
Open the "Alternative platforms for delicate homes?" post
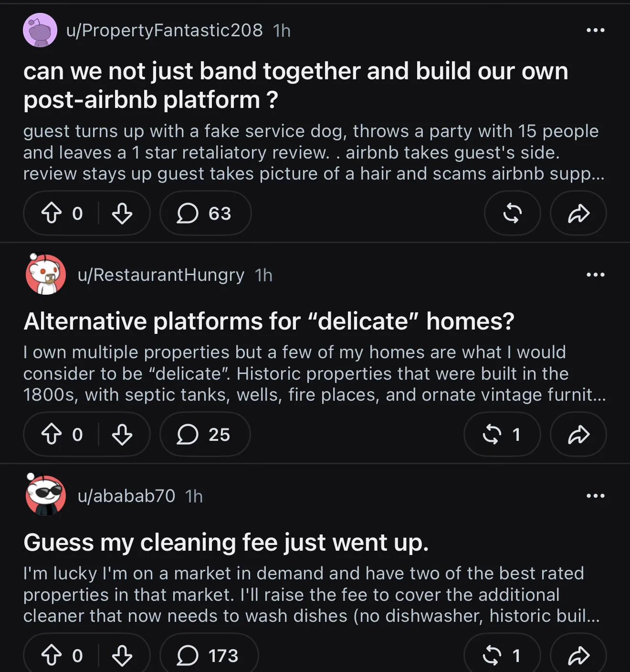click(x=269, y=321)
